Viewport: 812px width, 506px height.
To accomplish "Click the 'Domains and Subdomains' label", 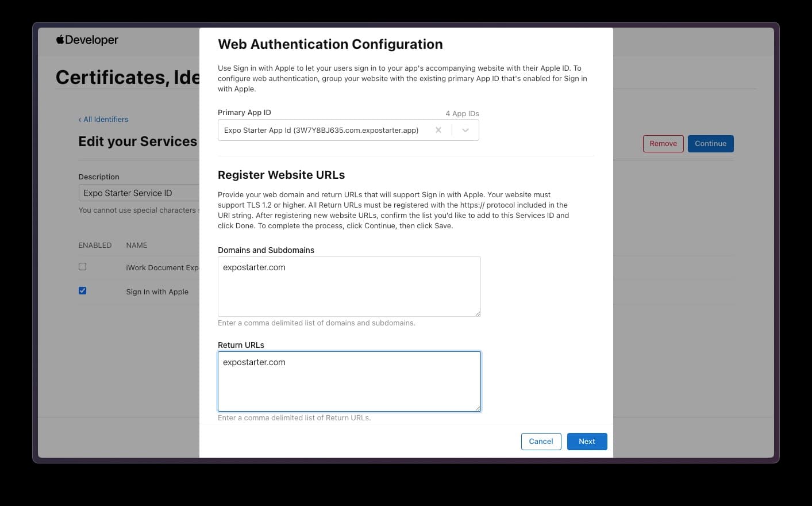I will [x=266, y=250].
